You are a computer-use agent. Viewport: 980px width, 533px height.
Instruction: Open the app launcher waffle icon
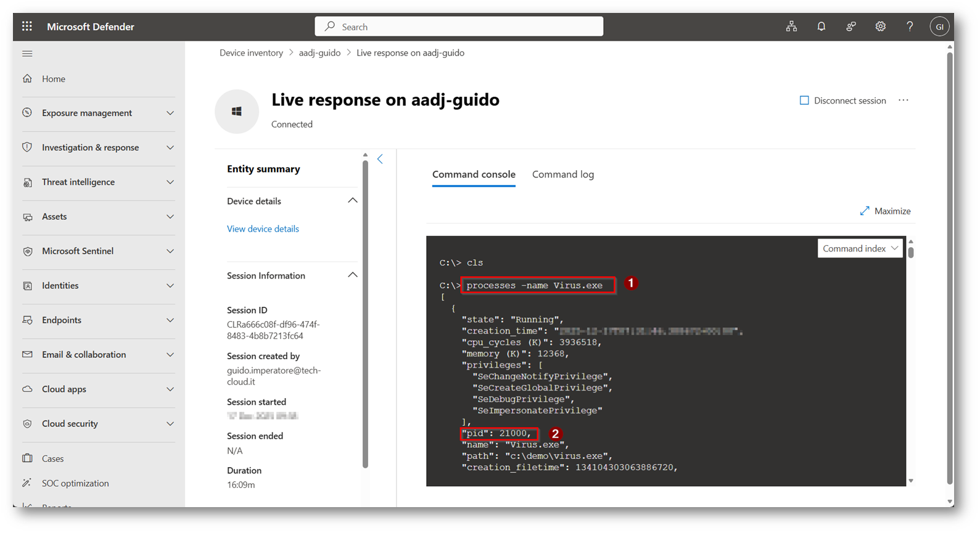point(27,26)
